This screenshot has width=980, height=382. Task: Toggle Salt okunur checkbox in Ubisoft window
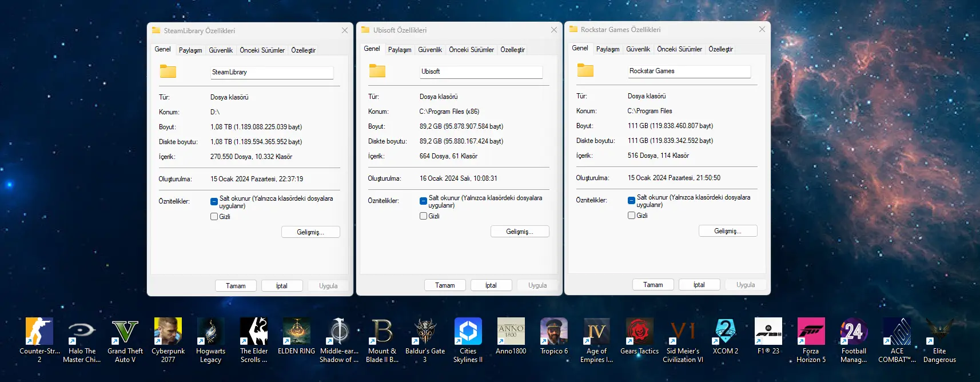tap(423, 201)
